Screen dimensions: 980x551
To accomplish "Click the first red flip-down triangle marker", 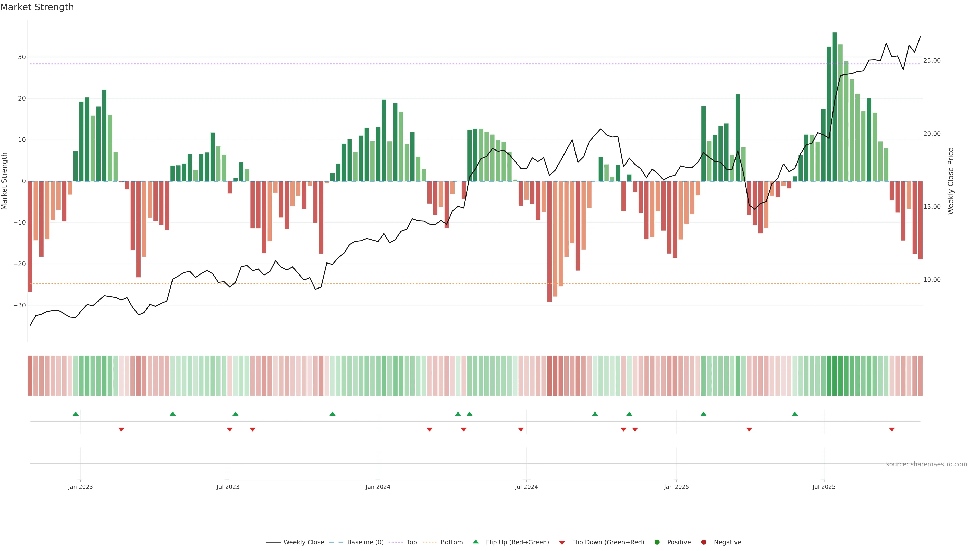I will coord(121,429).
